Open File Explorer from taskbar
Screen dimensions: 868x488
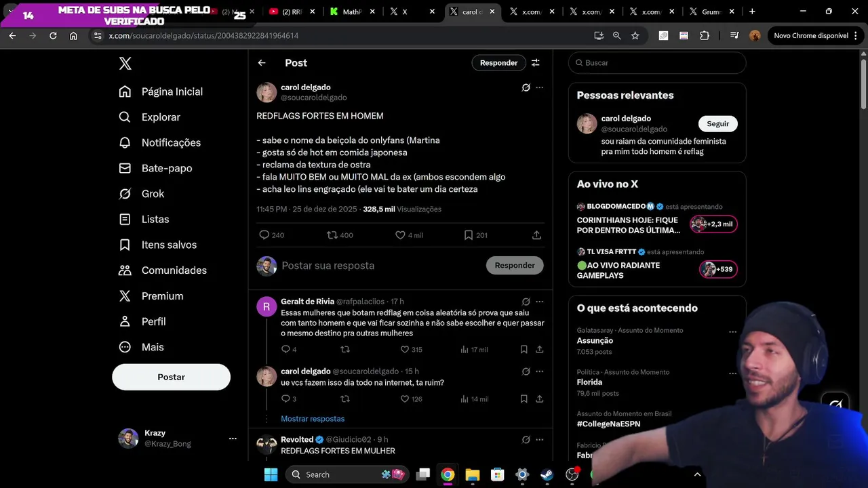(473, 474)
